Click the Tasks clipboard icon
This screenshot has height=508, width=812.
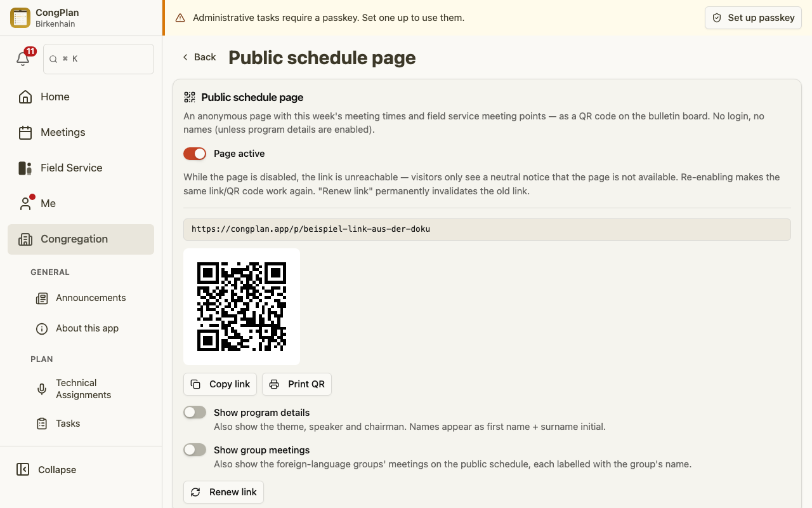[x=42, y=424]
